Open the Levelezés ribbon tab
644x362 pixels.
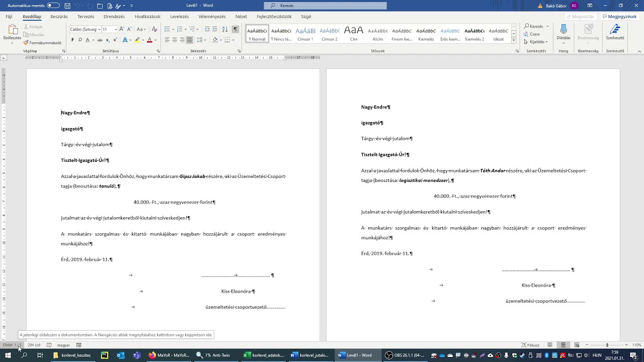(179, 17)
